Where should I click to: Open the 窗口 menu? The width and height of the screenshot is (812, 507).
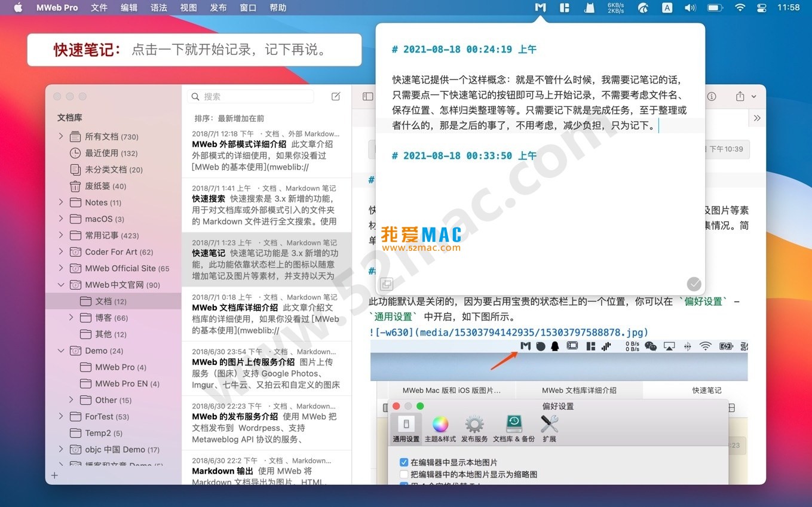point(248,8)
